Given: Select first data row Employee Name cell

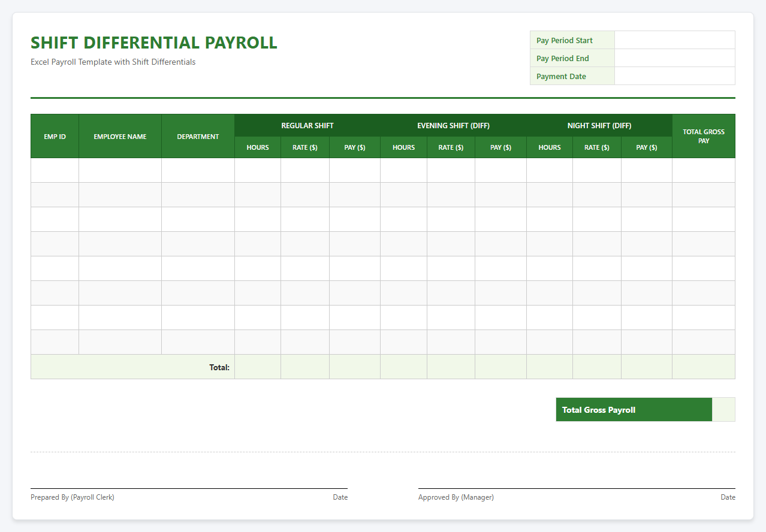Looking at the screenshot, I should (x=120, y=170).
